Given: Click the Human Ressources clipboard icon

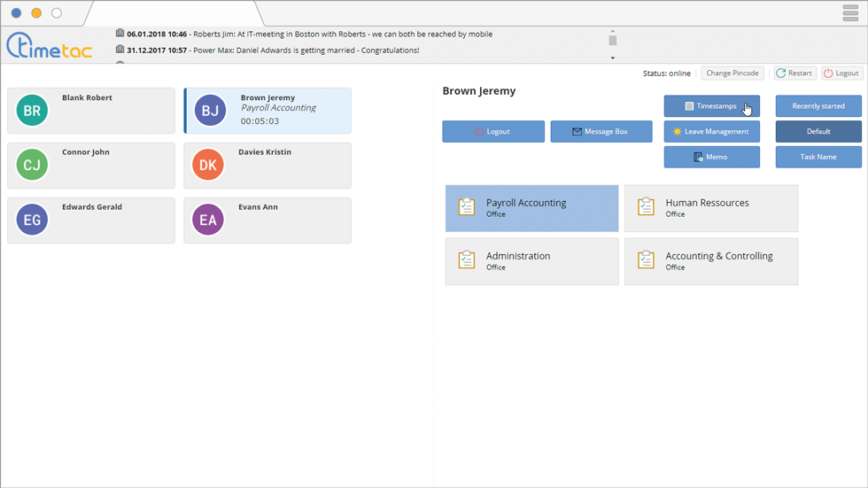Looking at the screenshot, I should [647, 207].
